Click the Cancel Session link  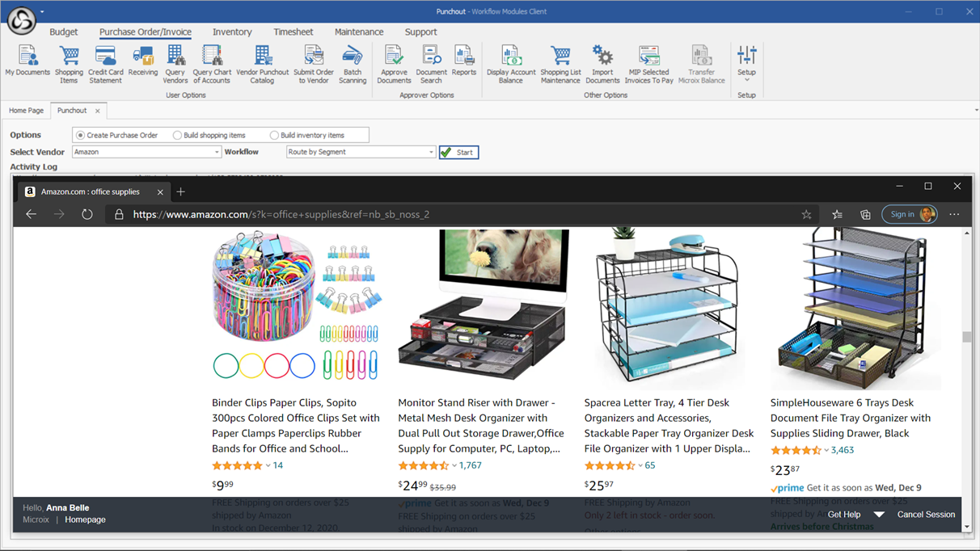926,515
